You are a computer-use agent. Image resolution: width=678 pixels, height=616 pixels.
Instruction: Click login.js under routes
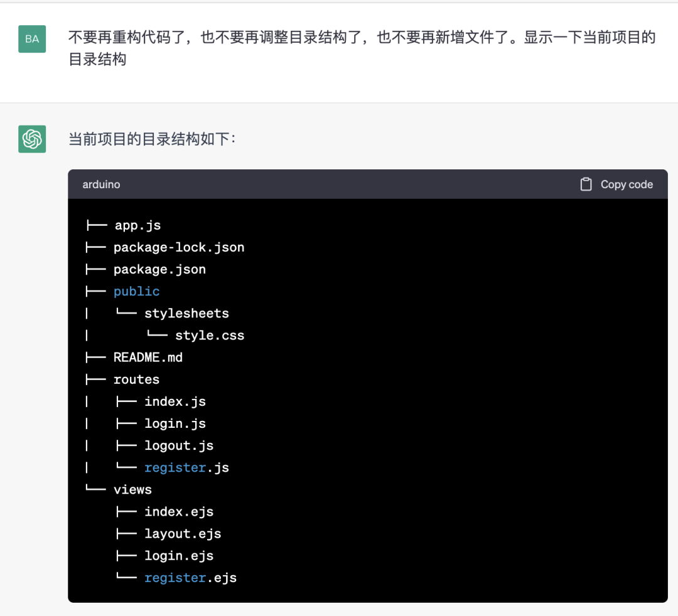(175, 423)
